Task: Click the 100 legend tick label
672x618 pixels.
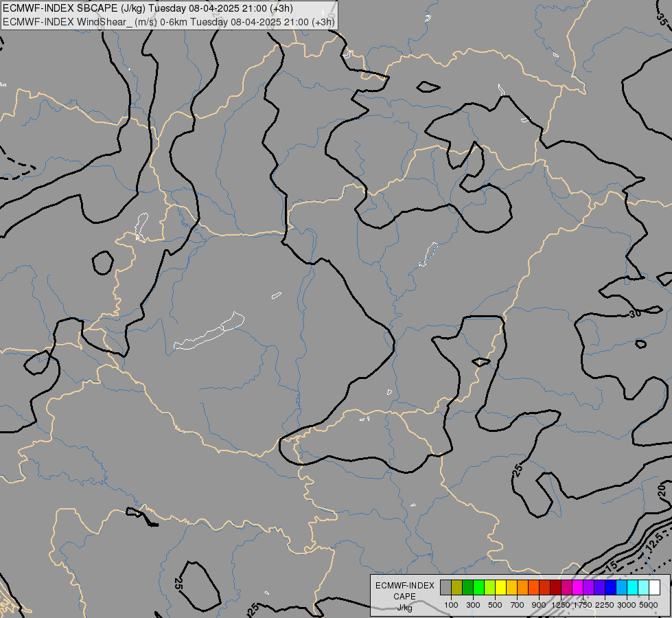Action: click(451, 605)
